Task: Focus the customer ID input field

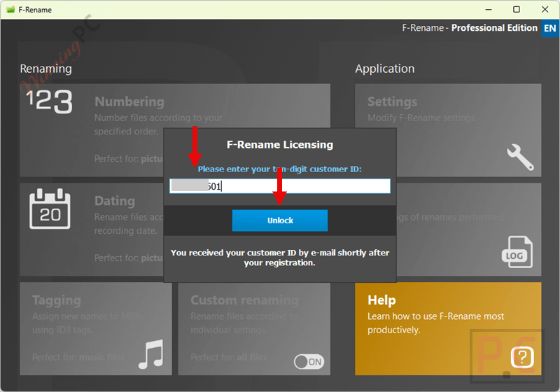Action: click(279, 186)
